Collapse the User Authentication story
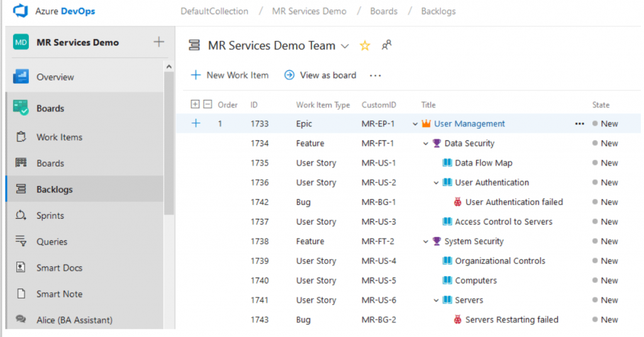Viewport: 644px width, 337px height. click(x=436, y=183)
